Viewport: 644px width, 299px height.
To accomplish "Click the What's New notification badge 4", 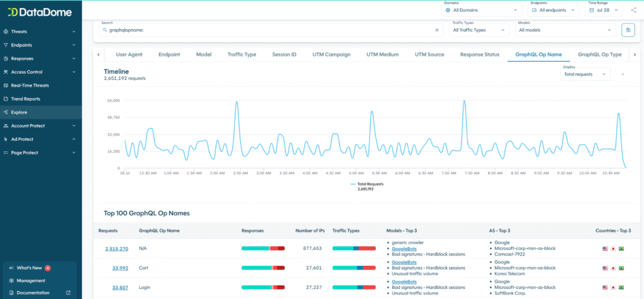I will tap(48, 268).
